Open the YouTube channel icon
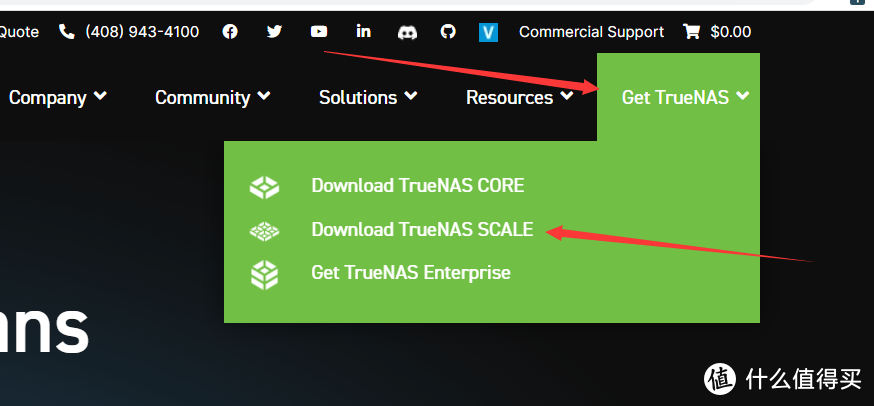874x406 pixels. coord(319,32)
